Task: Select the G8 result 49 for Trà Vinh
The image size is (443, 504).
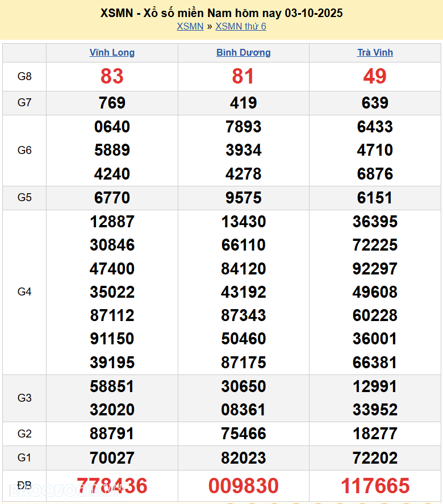Action: tap(375, 76)
